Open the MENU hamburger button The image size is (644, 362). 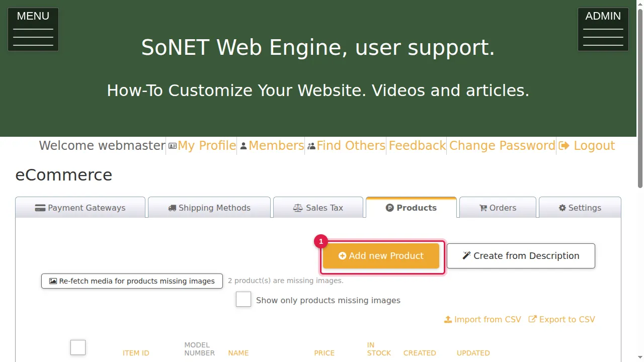coord(33,29)
